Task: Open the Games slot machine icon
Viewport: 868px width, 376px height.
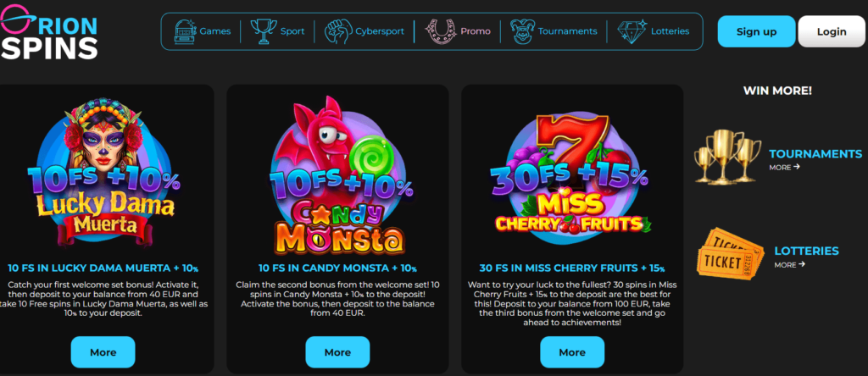Action: (186, 31)
